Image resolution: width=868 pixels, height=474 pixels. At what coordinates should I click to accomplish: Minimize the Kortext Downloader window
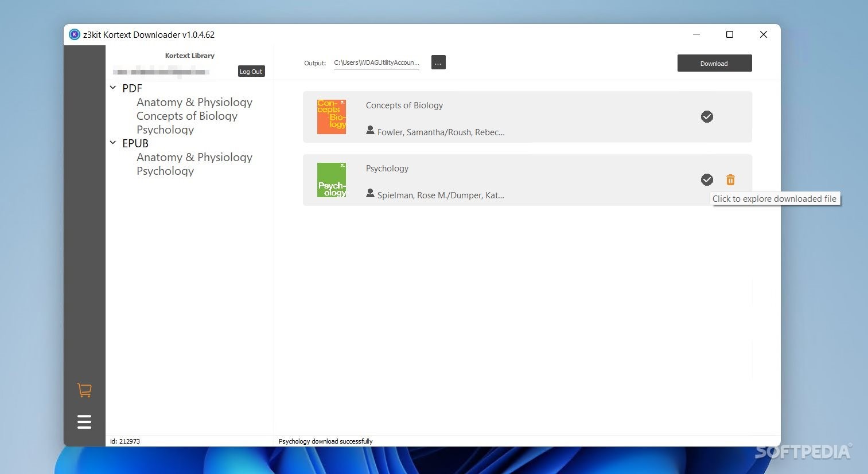click(696, 34)
